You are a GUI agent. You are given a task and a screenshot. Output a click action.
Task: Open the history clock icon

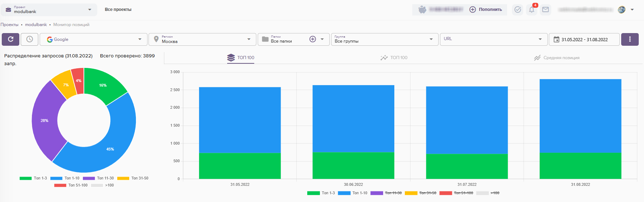pyautogui.click(x=29, y=39)
